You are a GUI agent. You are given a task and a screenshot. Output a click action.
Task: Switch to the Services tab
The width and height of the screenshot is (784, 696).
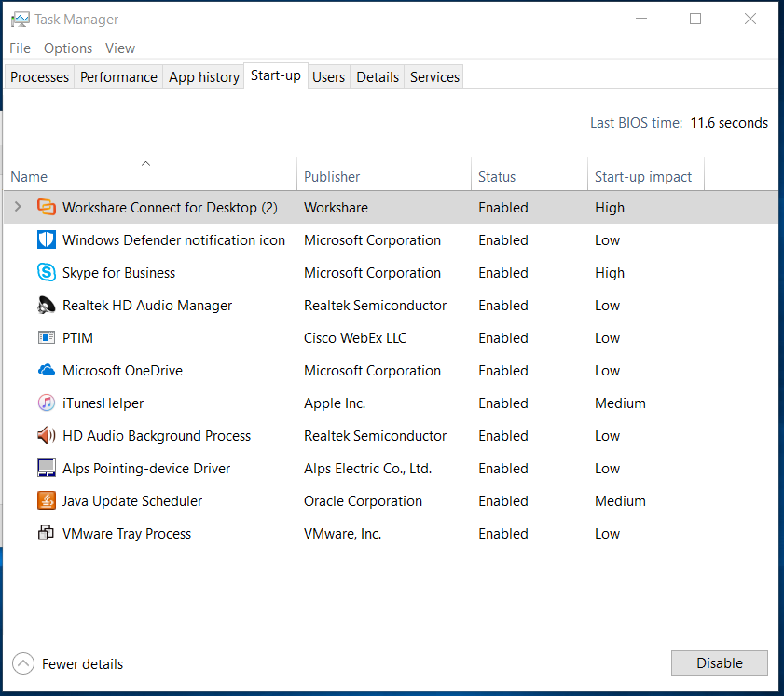[x=434, y=77]
